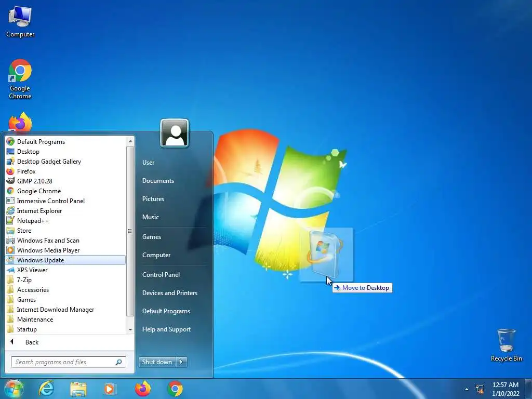
Task: Open Music from Start menu
Action: 150,217
